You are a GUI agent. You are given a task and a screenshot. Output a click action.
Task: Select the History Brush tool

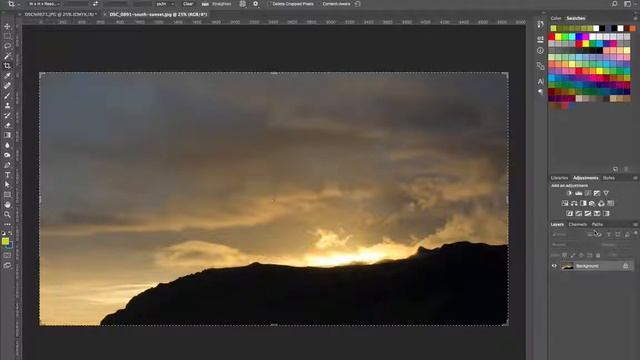7,116
